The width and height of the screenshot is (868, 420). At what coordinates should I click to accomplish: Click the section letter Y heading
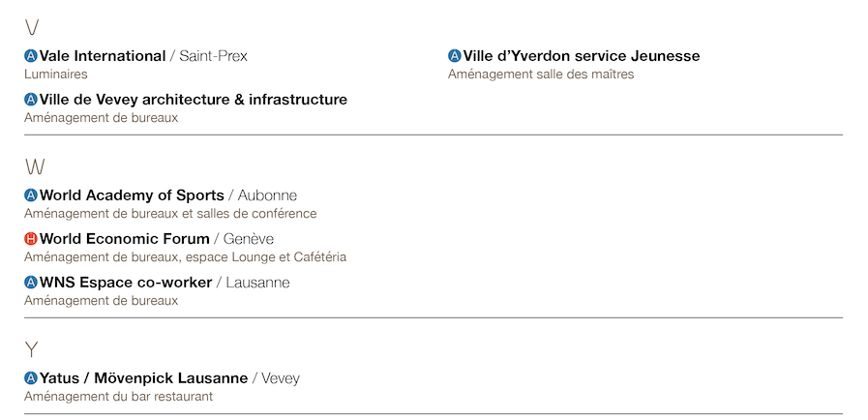tap(32, 350)
